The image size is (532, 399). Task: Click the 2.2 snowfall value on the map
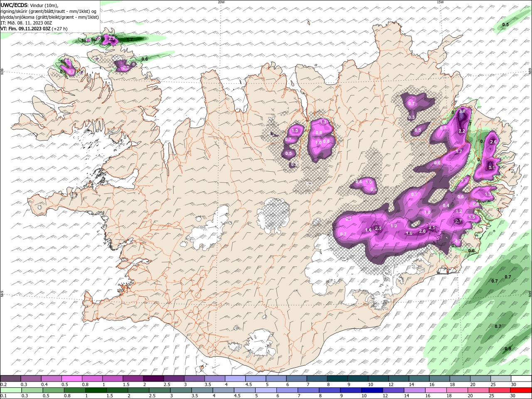(x=461, y=131)
